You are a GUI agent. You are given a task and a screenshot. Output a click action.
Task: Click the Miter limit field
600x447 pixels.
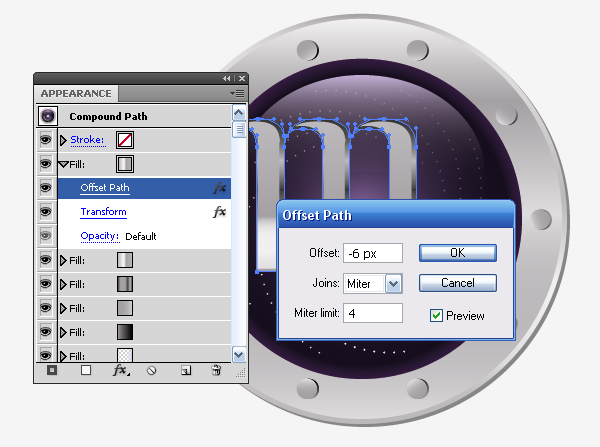(373, 313)
